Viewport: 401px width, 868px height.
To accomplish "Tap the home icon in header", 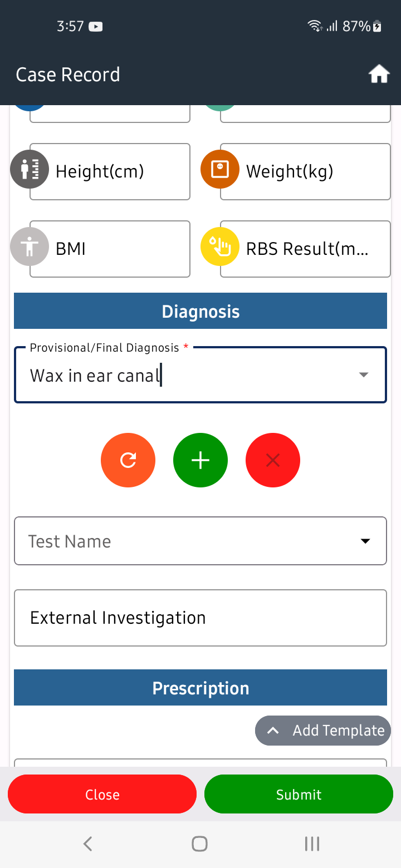I will (379, 74).
